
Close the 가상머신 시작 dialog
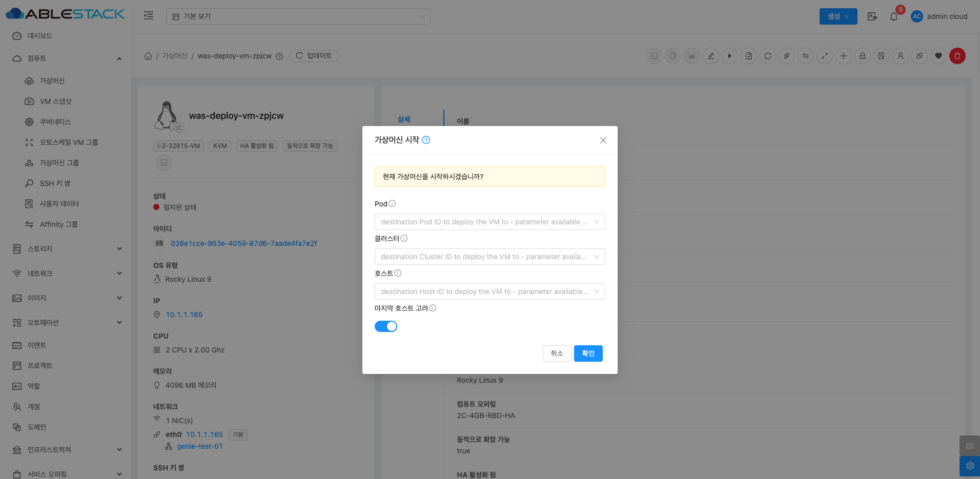pyautogui.click(x=603, y=140)
